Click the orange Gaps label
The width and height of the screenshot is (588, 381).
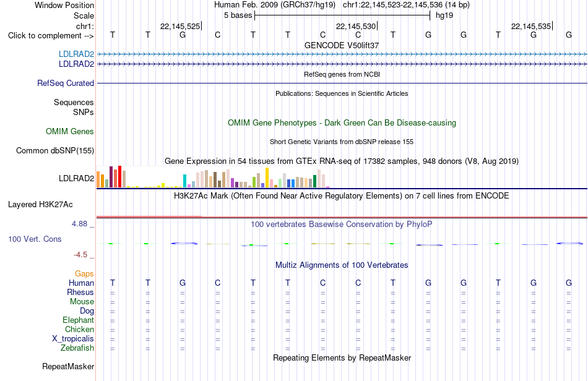(x=84, y=274)
